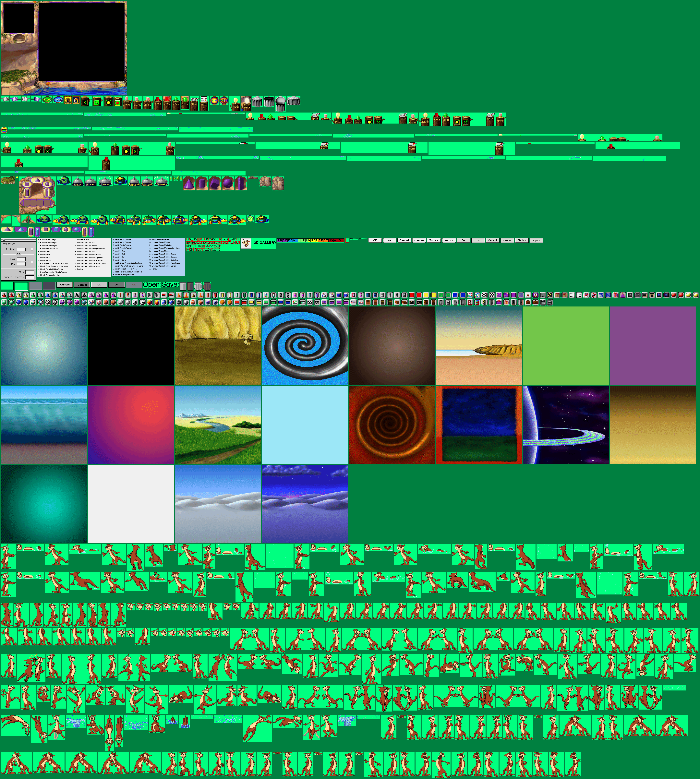Choose the underwater ocean background thumbnail
Screen dimensions: 700x779
point(44,425)
